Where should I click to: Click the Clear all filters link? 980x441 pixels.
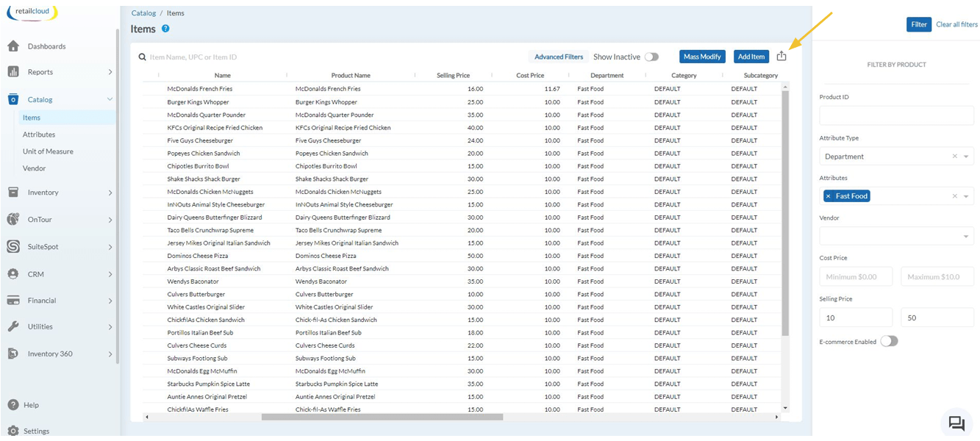tap(956, 24)
